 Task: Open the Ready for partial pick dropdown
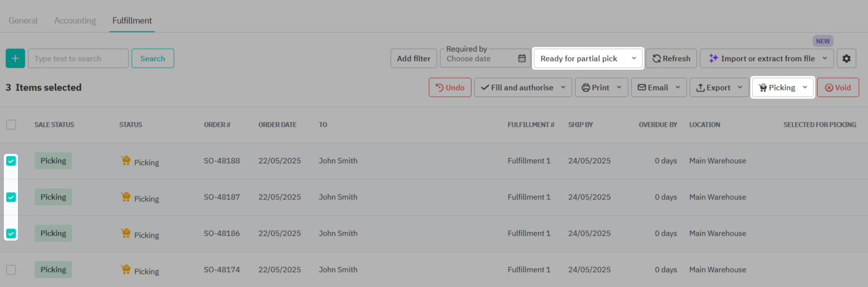point(588,59)
